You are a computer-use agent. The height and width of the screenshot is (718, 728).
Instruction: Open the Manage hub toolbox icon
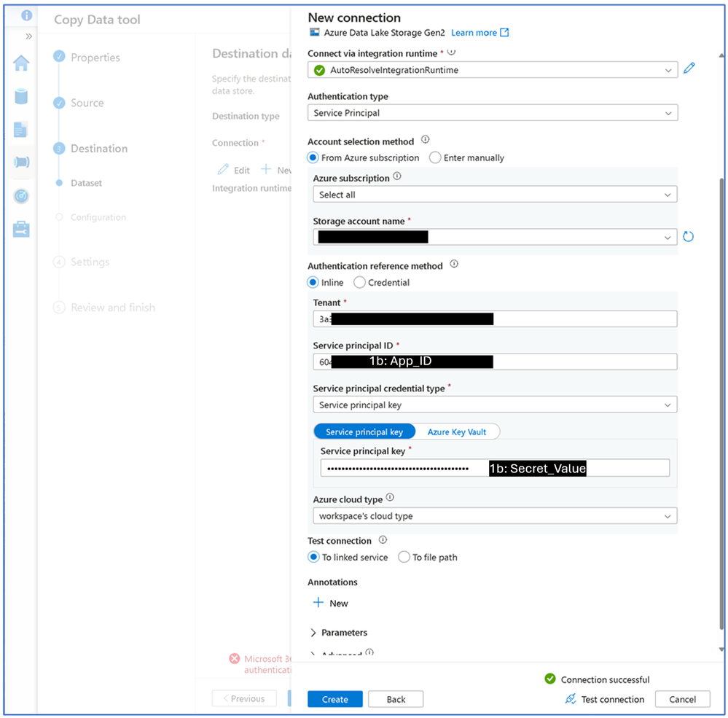pyautogui.click(x=21, y=229)
